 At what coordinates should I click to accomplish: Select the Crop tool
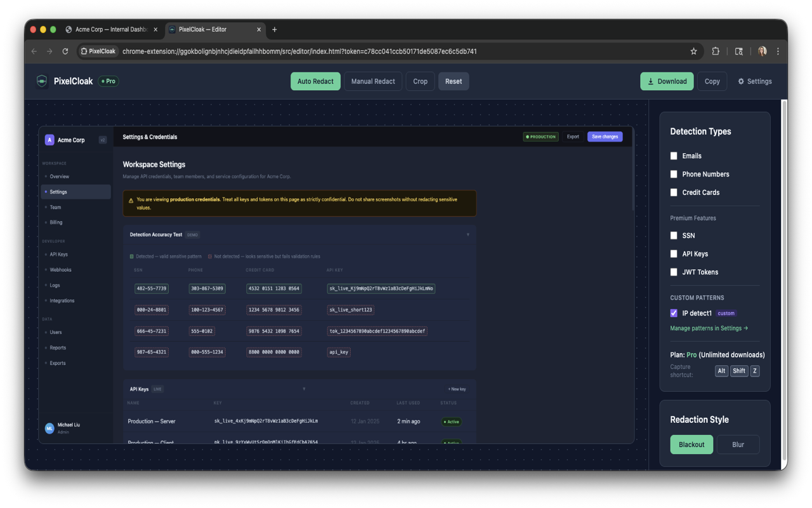pos(420,81)
